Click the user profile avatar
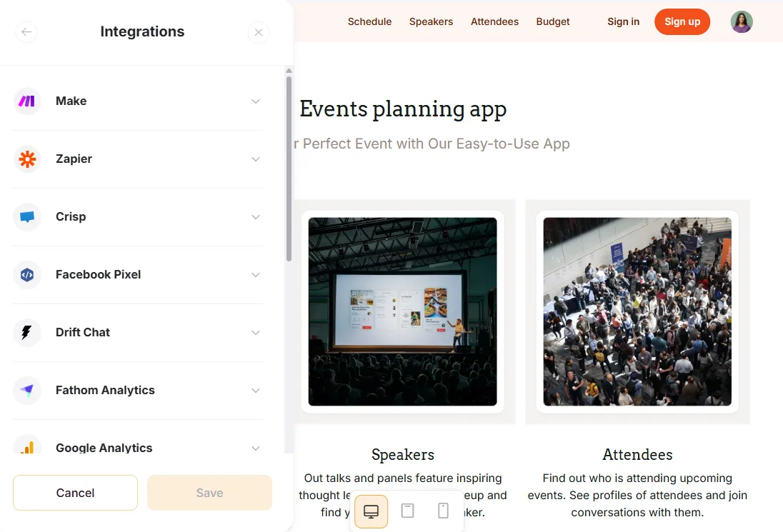Screen dimensions: 783x532 tap(742, 21)
